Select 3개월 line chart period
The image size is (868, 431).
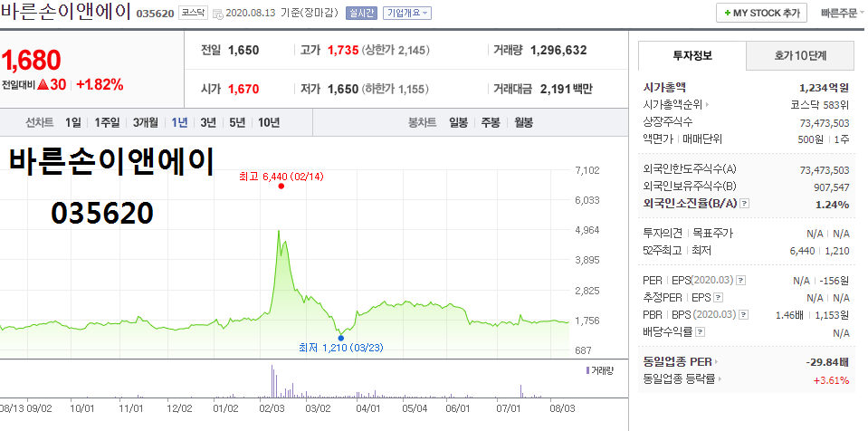click(146, 122)
